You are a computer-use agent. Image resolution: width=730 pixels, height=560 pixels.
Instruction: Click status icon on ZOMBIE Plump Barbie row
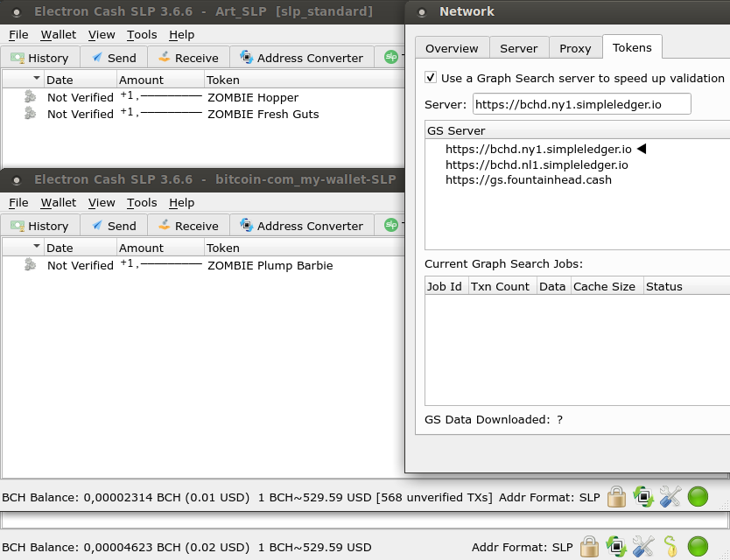click(x=31, y=264)
